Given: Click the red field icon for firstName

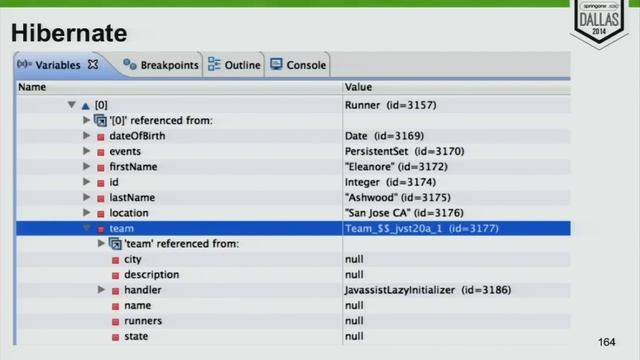Looking at the screenshot, I should pos(101,168).
